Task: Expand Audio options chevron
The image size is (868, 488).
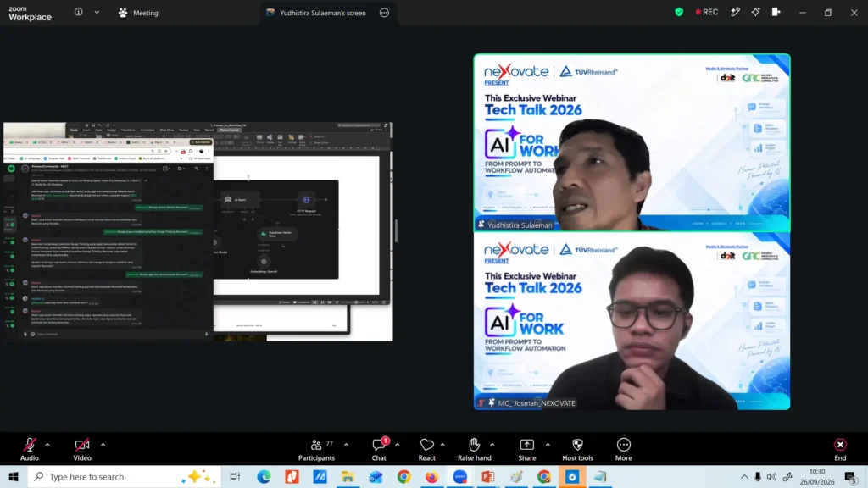Action: [47, 444]
